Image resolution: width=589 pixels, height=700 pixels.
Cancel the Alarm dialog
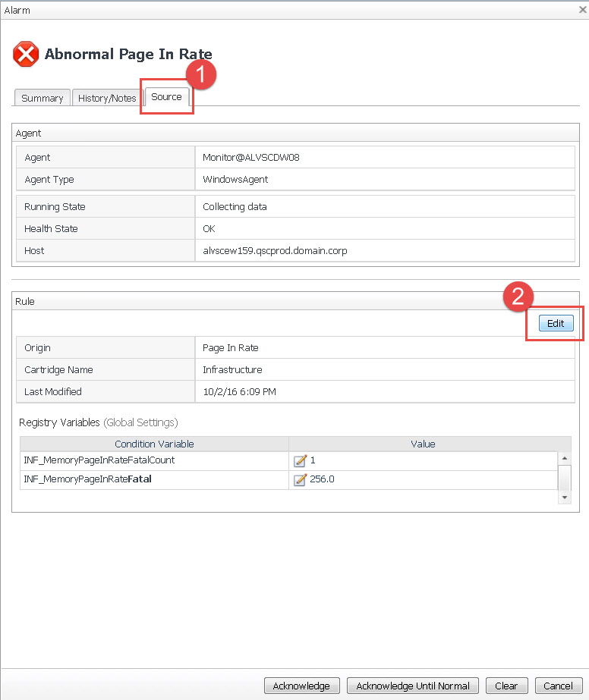[558, 686]
